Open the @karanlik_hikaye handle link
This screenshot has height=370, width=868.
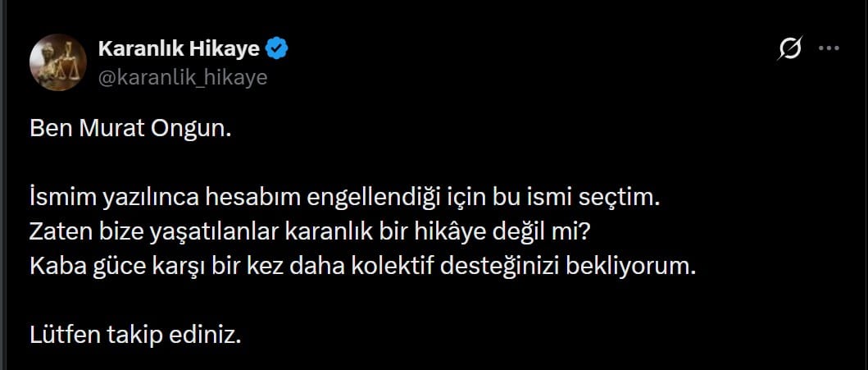click(182, 77)
